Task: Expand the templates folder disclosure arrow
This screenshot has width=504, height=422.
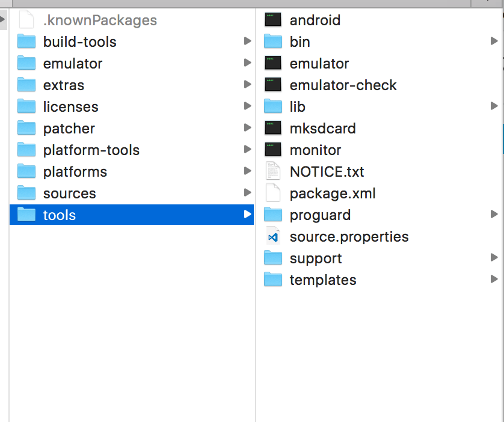Action: 494,280
